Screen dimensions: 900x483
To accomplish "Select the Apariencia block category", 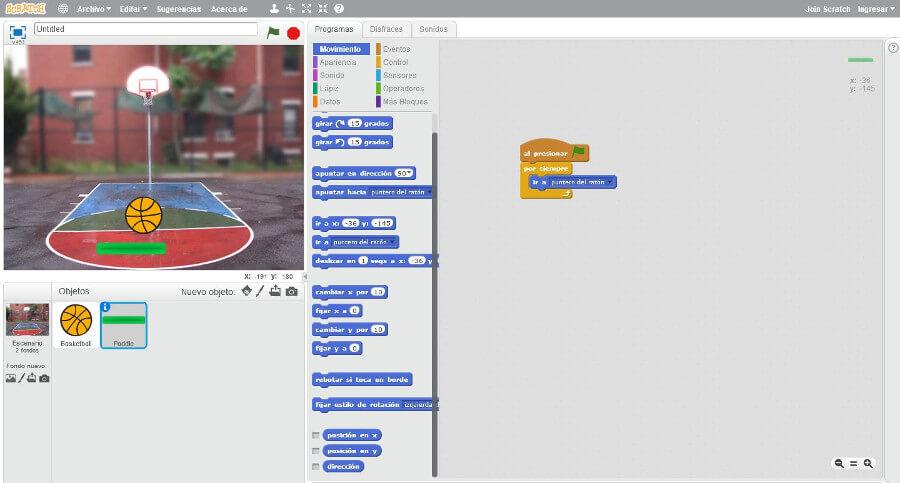I will [338, 62].
